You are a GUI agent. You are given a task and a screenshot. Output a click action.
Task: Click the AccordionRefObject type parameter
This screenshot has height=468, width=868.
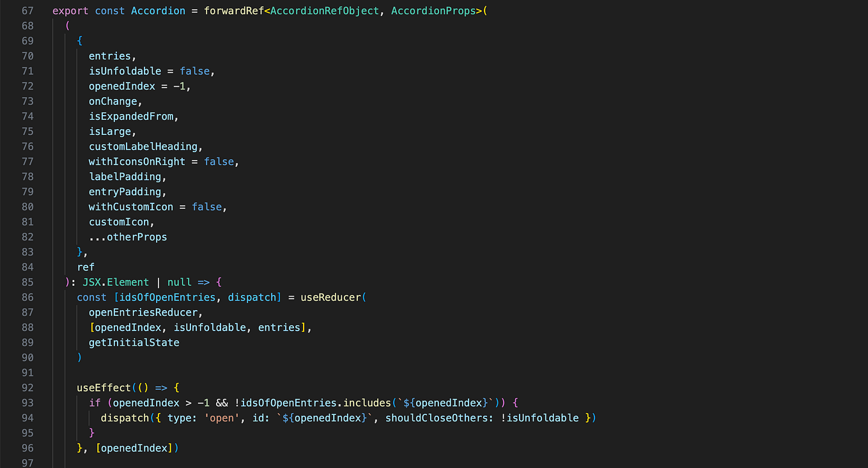pos(324,10)
